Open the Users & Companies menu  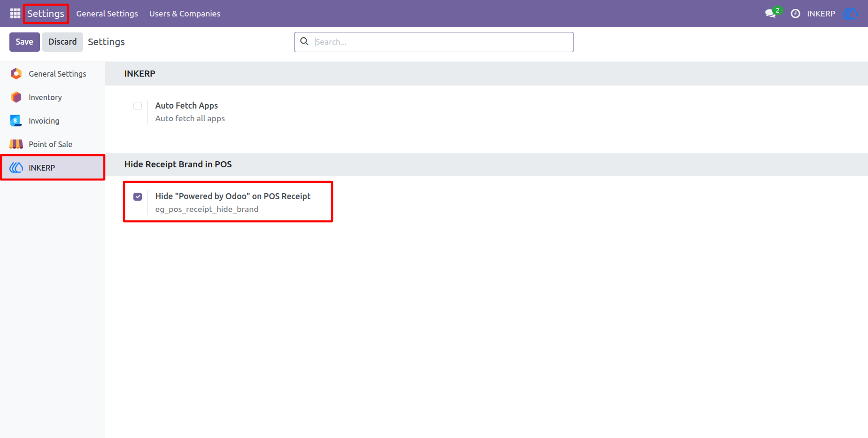[x=185, y=14]
